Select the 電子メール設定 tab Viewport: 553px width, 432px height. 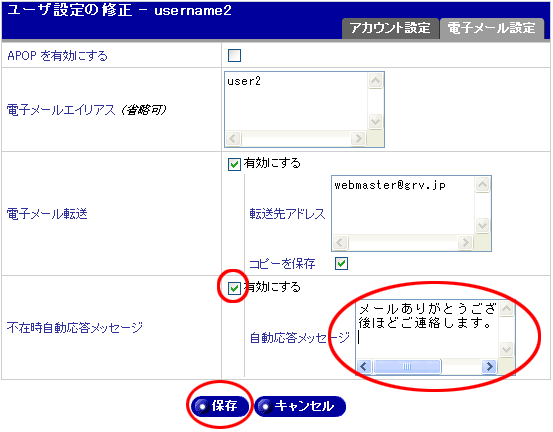(491, 28)
